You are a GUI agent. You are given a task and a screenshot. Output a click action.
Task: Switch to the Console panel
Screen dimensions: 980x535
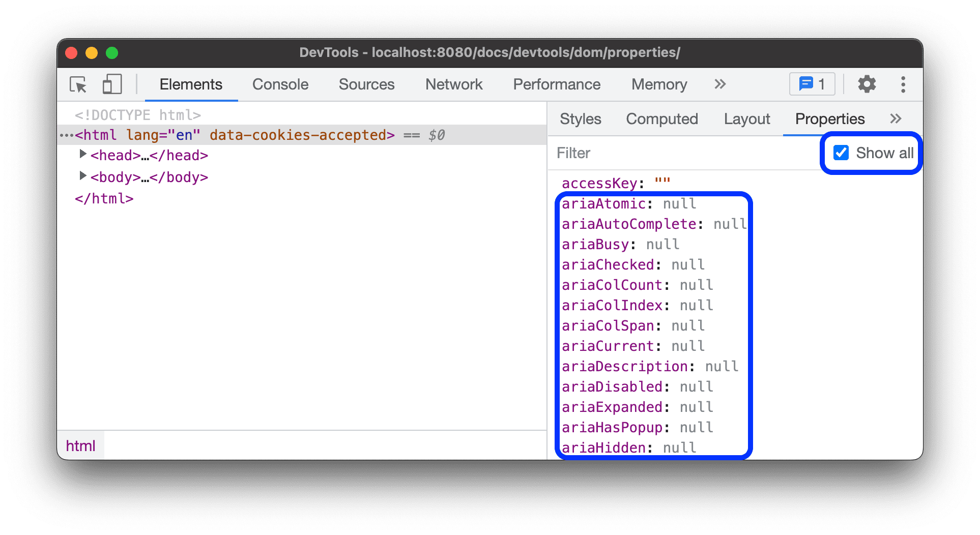coord(280,84)
